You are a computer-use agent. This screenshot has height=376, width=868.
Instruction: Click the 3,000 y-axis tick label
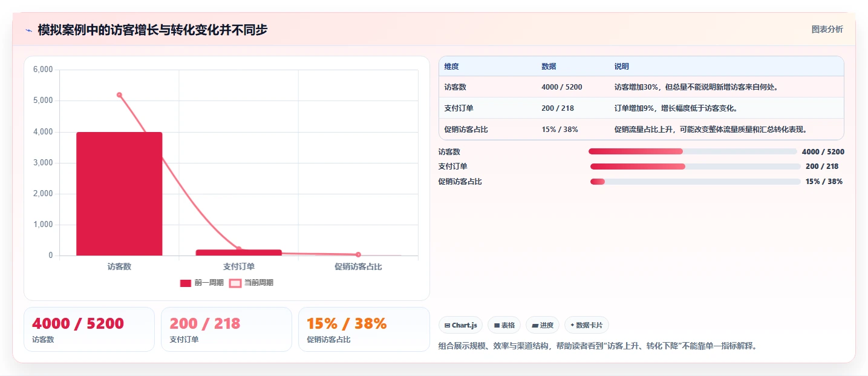click(x=43, y=163)
